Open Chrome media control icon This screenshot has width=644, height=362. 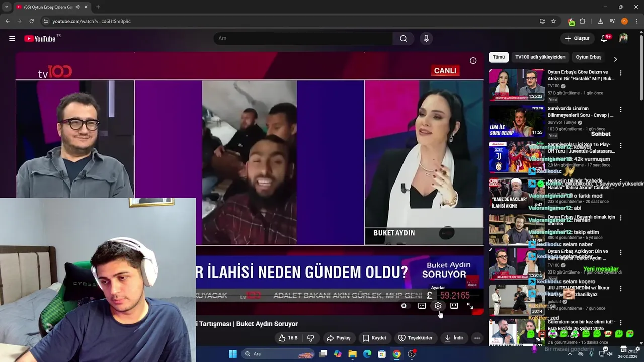point(612,21)
